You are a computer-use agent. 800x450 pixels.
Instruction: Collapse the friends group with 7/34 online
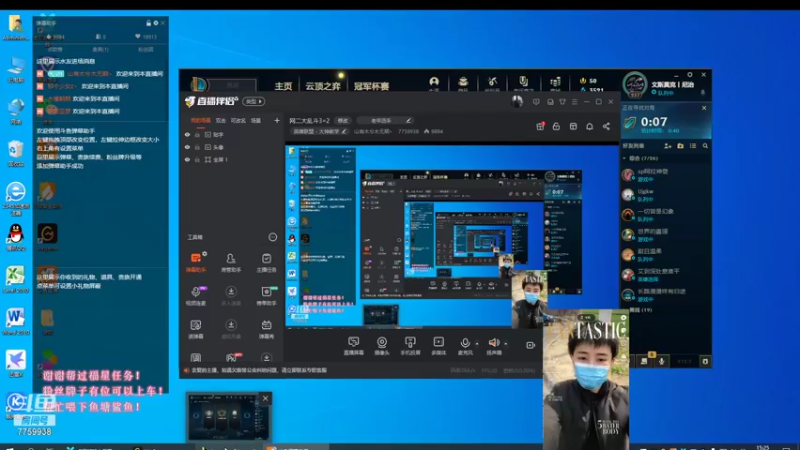coord(624,159)
